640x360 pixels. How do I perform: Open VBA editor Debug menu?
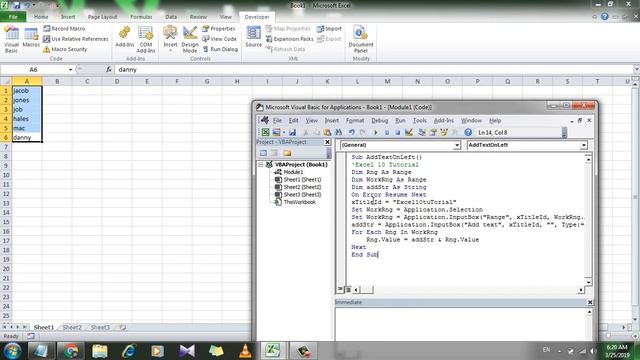pyautogui.click(x=380, y=120)
